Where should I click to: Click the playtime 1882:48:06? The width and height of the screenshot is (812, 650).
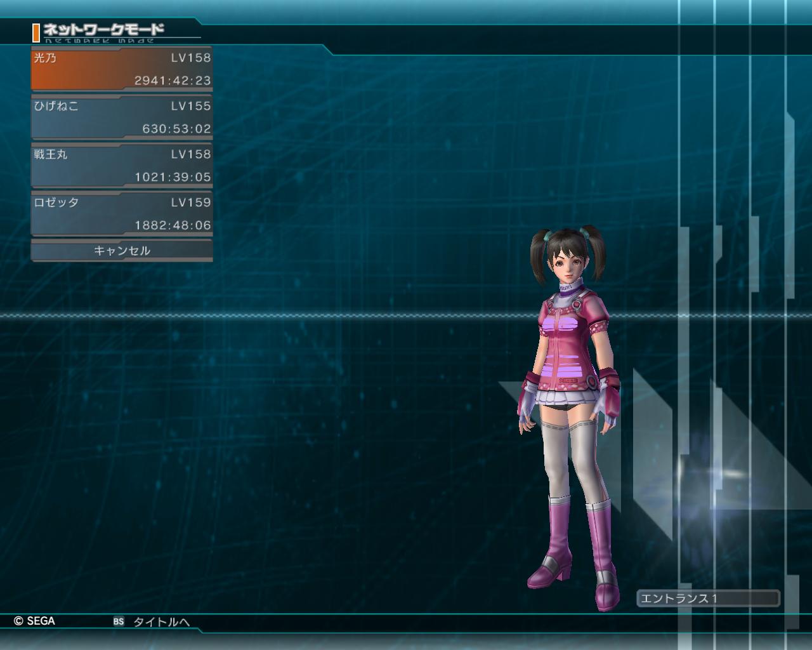tap(173, 225)
